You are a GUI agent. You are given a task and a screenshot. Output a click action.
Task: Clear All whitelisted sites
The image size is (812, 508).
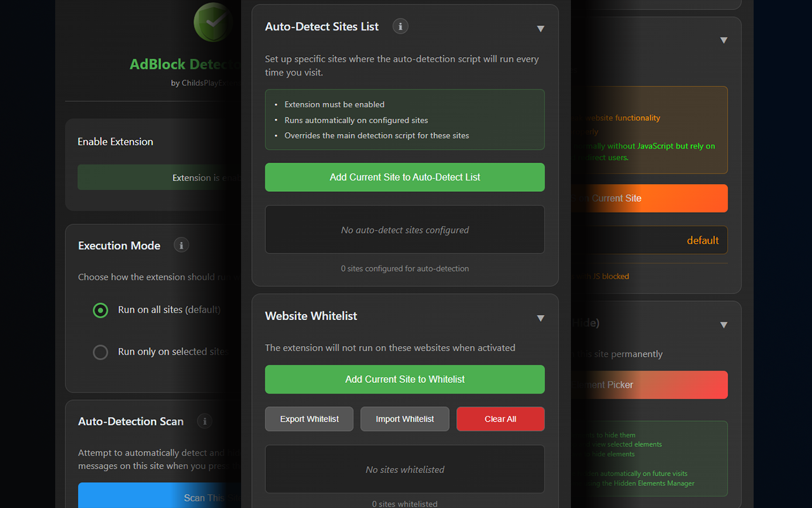pyautogui.click(x=501, y=419)
